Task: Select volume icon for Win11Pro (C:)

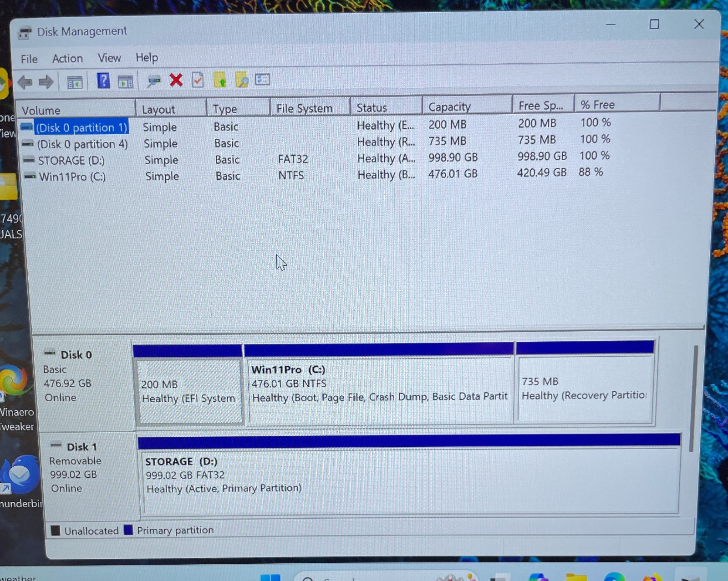Action: 30,176
